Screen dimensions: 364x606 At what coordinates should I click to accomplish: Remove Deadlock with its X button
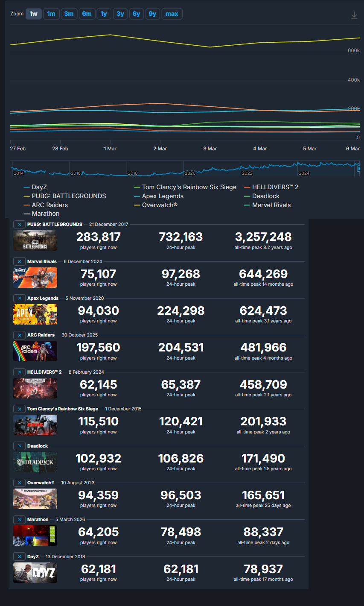tap(20, 446)
